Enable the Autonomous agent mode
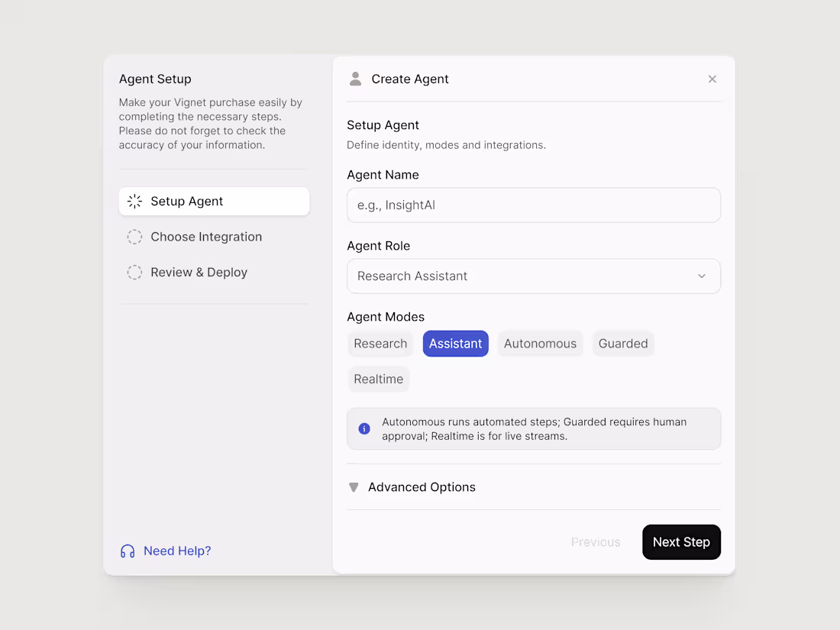Image resolution: width=840 pixels, height=630 pixels. click(x=540, y=344)
